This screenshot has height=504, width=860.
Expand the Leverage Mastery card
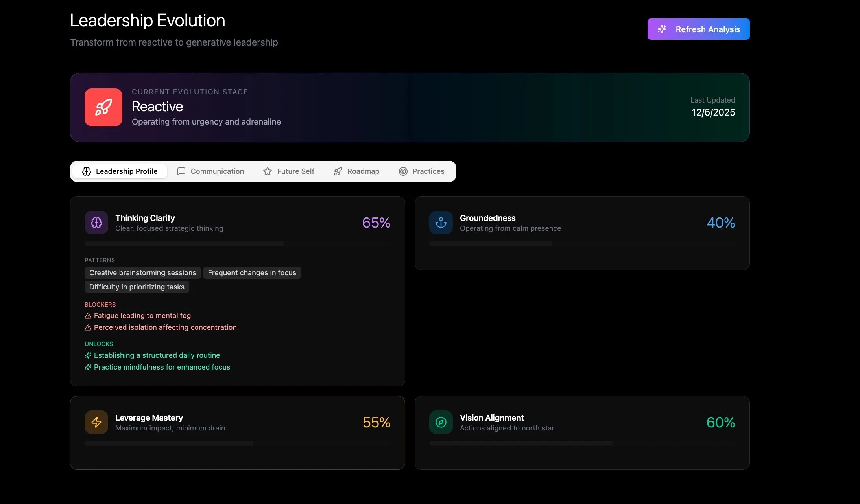[237, 432]
